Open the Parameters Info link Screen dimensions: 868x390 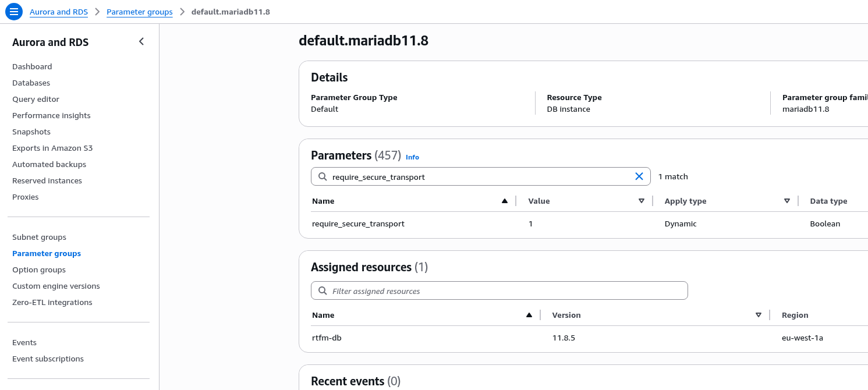[x=412, y=157]
